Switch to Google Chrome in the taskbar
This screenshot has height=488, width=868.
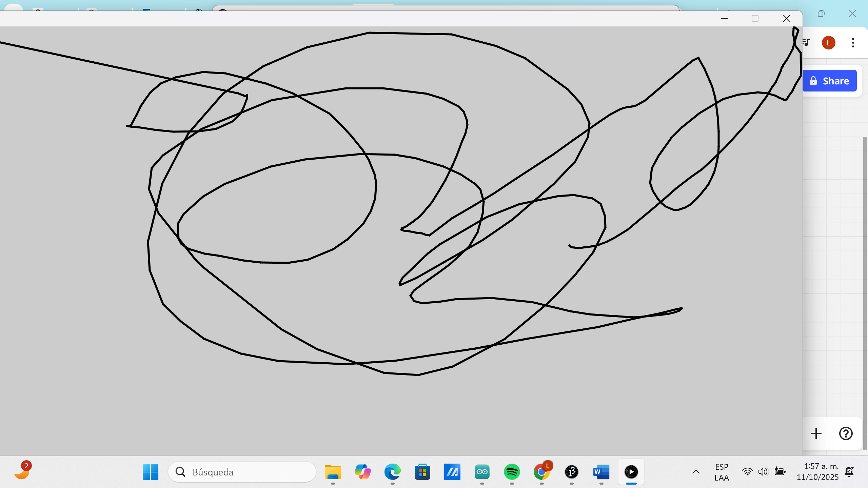541,472
